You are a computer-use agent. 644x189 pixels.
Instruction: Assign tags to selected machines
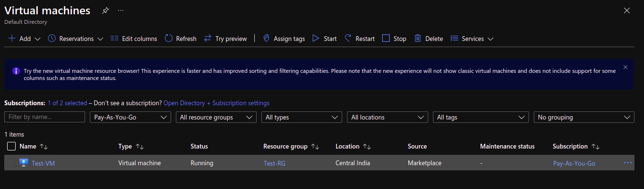click(x=284, y=39)
